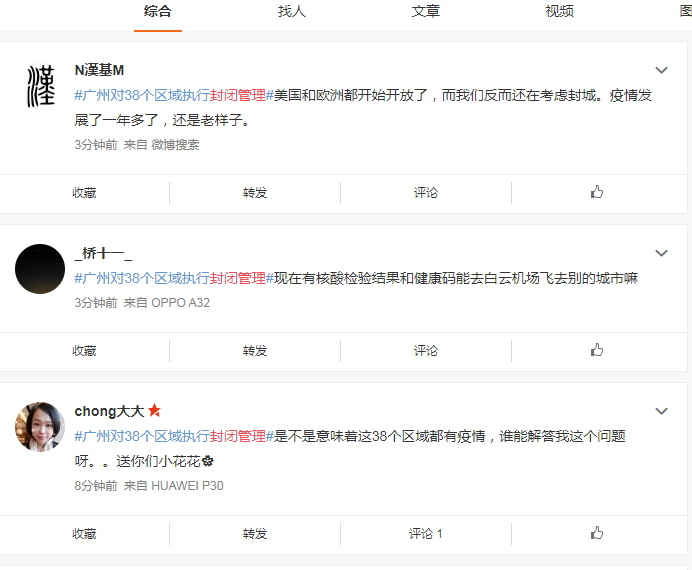Switch to the 视频 tab
This screenshot has height=570, width=692.
(559, 11)
